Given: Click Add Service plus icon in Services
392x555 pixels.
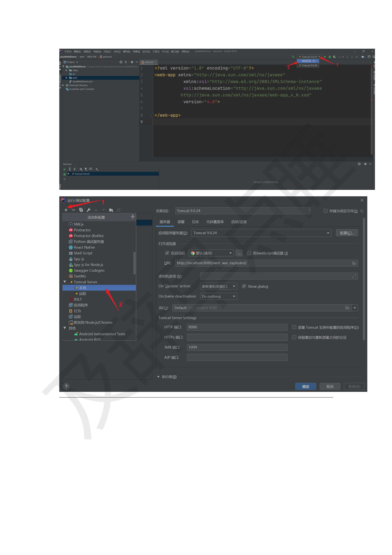Looking at the screenshot, I should pyautogui.click(x=97, y=169).
